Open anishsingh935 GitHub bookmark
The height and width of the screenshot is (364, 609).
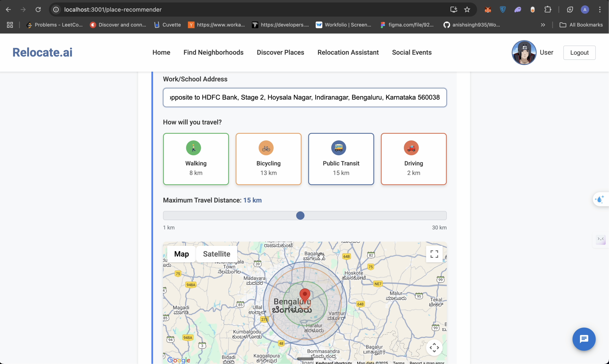tap(472, 25)
